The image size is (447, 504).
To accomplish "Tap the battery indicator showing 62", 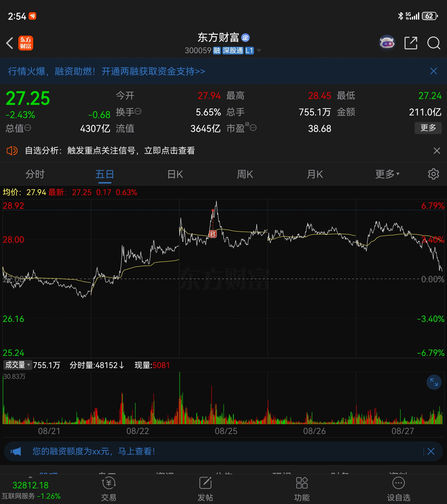I will (x=430, y=16).
